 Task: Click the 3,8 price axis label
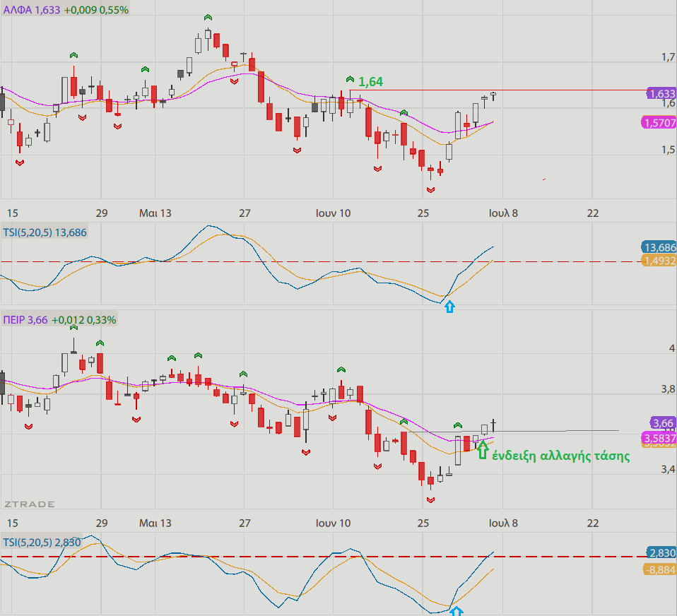coord(668,389)
